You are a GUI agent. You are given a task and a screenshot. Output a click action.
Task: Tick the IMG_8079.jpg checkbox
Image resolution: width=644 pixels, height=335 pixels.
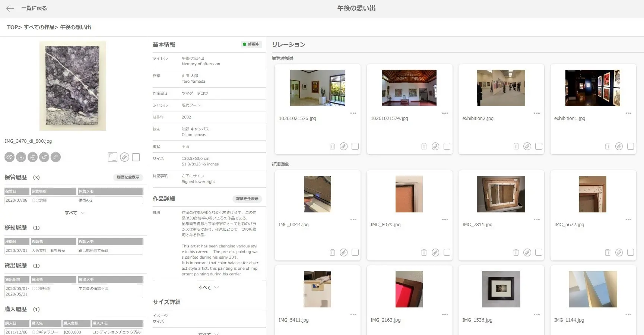pos(447,253)
